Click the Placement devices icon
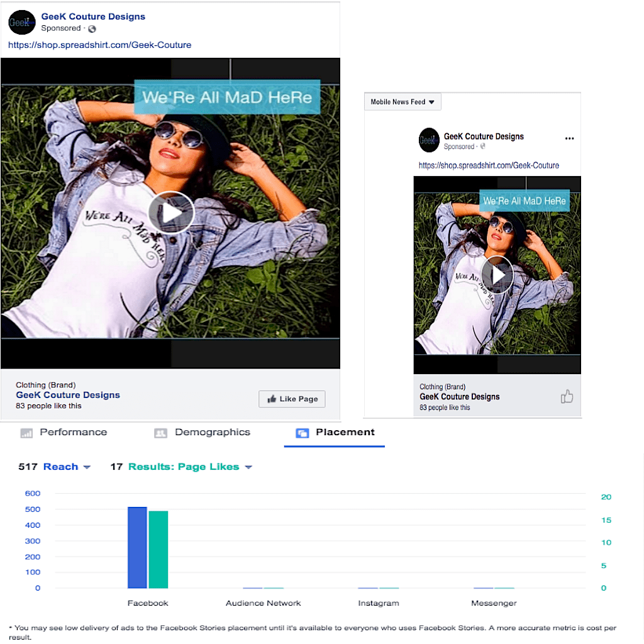Screen dimensions: 644x644 [302, 433]
